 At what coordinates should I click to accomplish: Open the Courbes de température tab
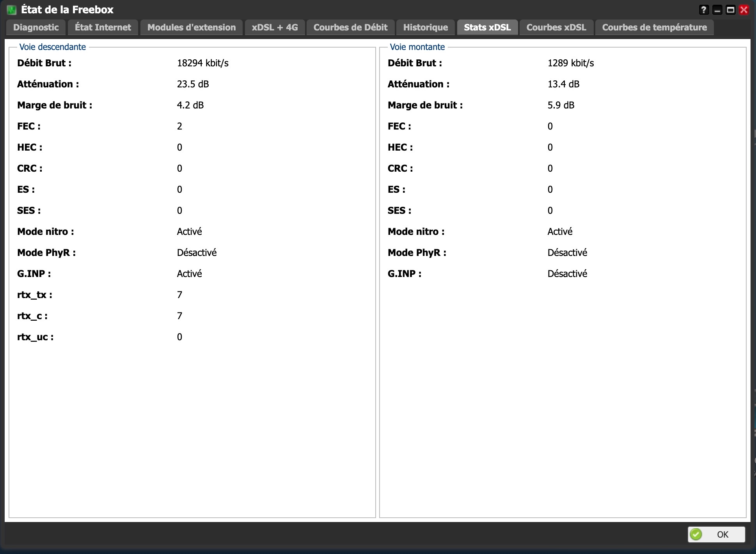click(654, 27)
